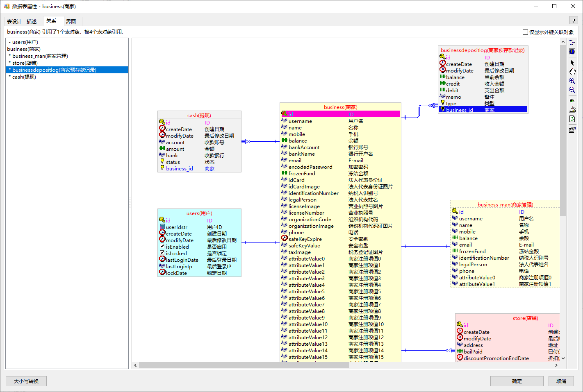
Task: Click the properties settings icon
Action: pos(572,130)
